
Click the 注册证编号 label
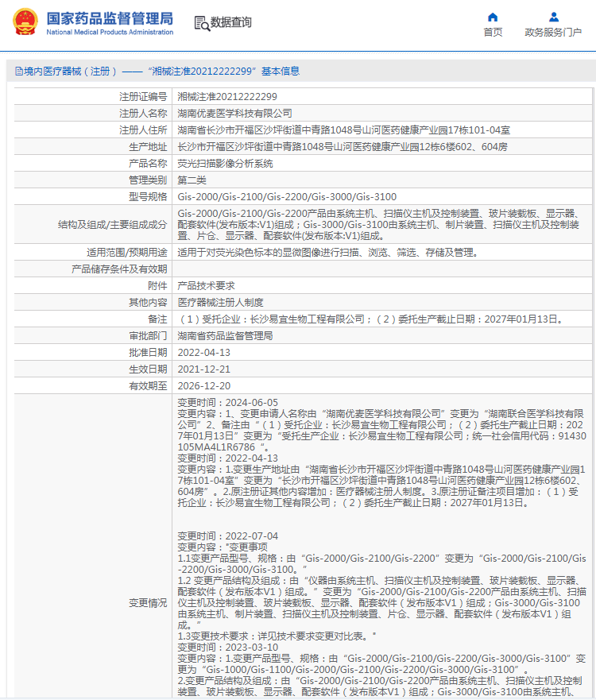tap(143, 97)
